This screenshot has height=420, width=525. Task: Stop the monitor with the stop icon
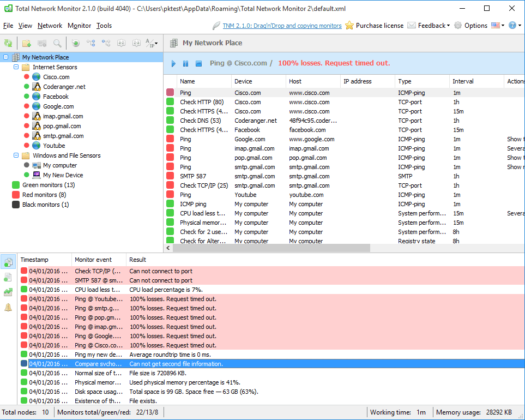point(198,63)
